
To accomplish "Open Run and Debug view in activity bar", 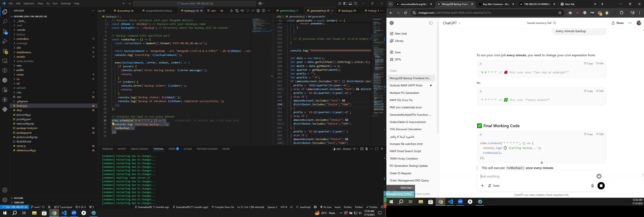I will tap(5, 41).
